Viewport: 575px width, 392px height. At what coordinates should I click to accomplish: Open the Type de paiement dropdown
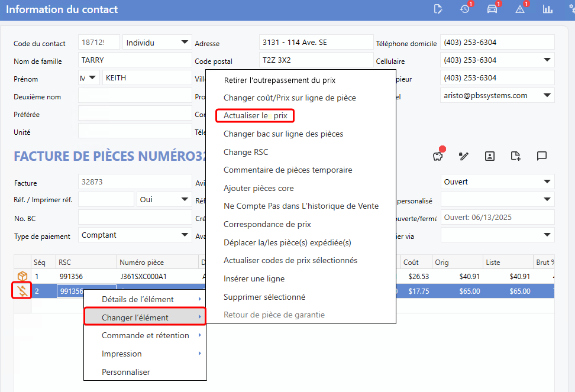[135, 235]
